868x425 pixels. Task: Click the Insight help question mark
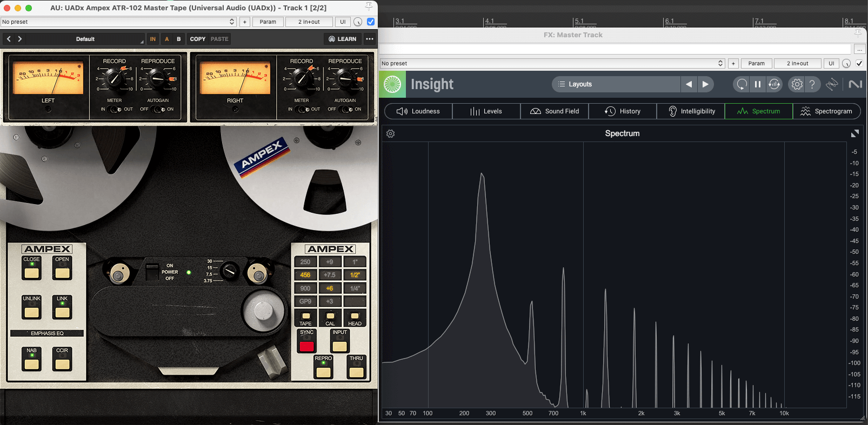pos(812,84)
